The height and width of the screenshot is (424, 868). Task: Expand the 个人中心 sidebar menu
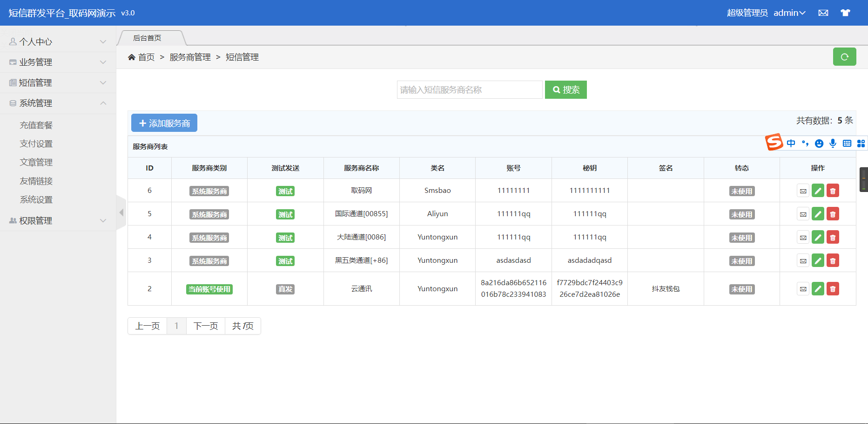click(58, 42)
